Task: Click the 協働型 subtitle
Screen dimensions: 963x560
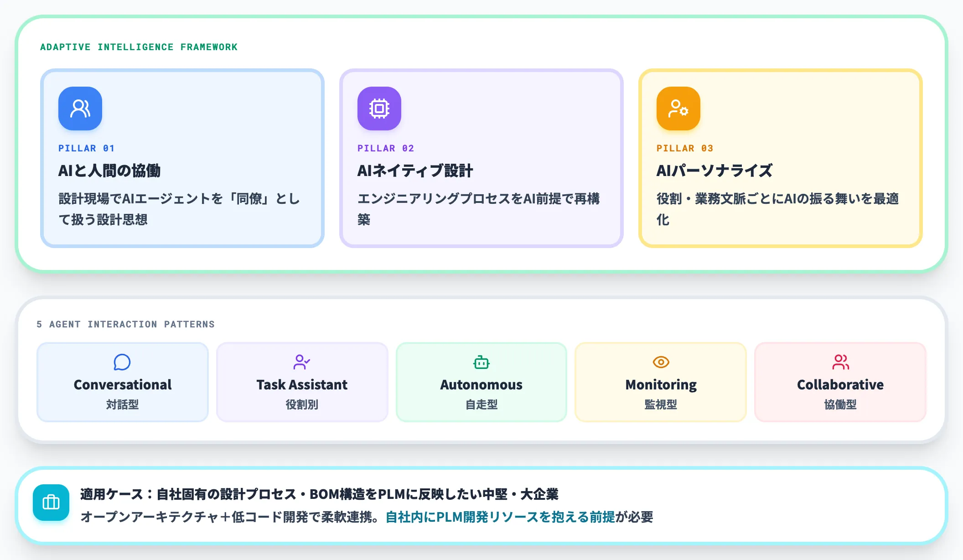Action: [x=840, y=404]
